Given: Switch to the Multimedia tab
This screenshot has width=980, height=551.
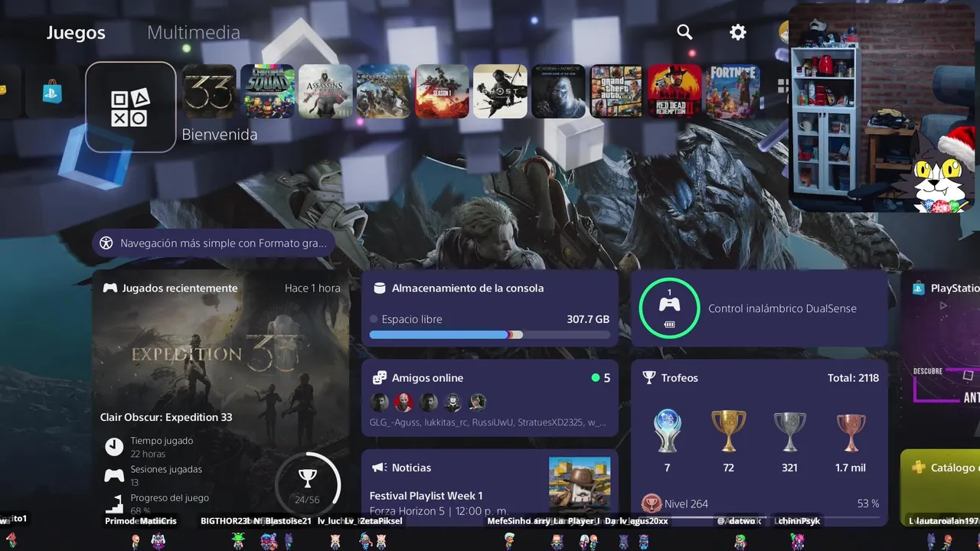Looking at the screenshot, I should [194, 33].
